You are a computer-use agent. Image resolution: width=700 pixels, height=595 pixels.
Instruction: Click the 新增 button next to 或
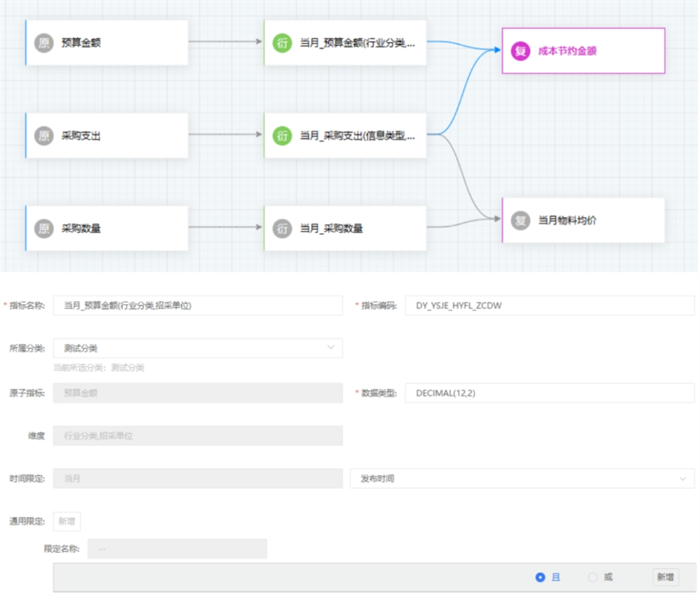[665, 577]
